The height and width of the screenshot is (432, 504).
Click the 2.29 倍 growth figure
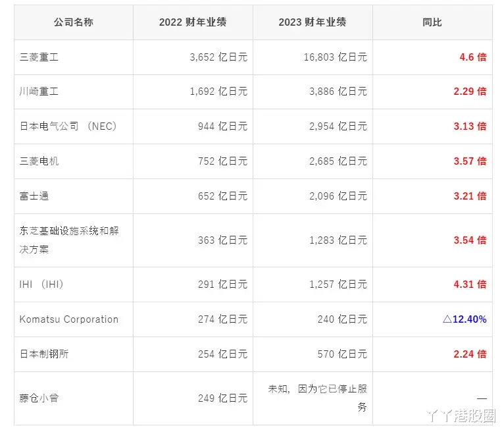coord(470,92)
